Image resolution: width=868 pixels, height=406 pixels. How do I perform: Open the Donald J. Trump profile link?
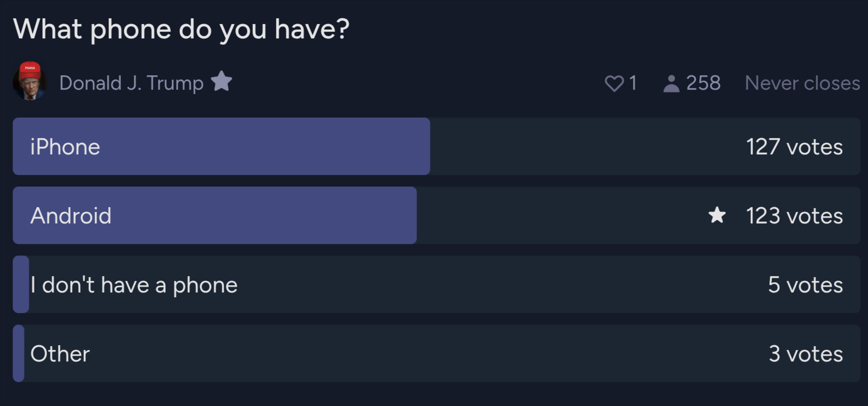131,83
